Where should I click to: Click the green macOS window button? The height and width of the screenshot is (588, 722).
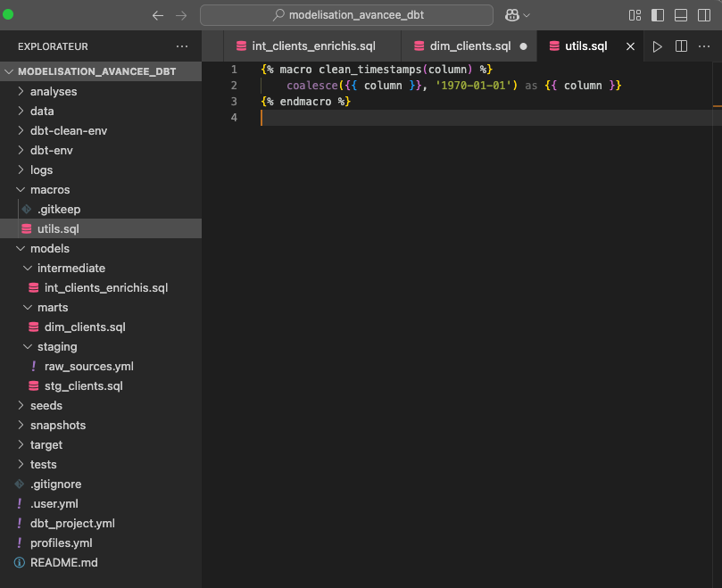tap(8, 14)
